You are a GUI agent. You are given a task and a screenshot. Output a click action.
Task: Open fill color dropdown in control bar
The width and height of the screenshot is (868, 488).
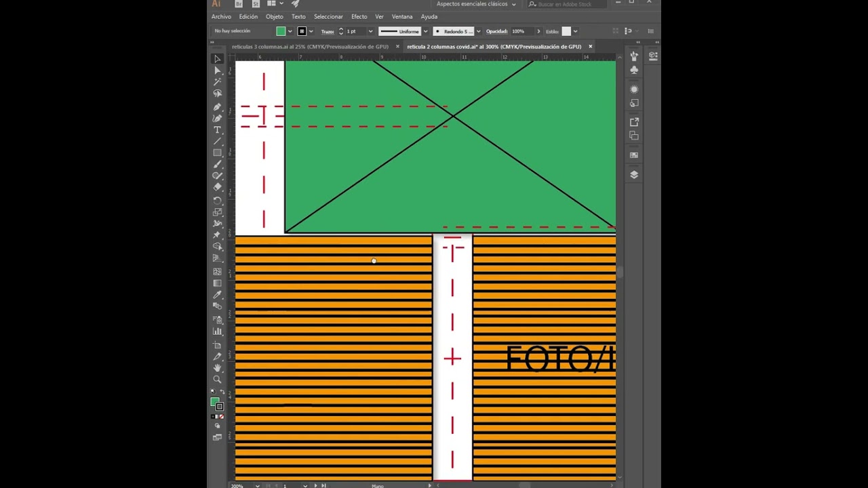pyautogui.click(x=290, y=31)
